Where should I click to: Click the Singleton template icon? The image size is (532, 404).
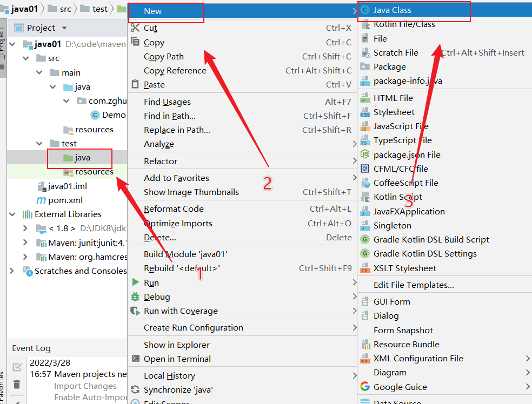365,225
